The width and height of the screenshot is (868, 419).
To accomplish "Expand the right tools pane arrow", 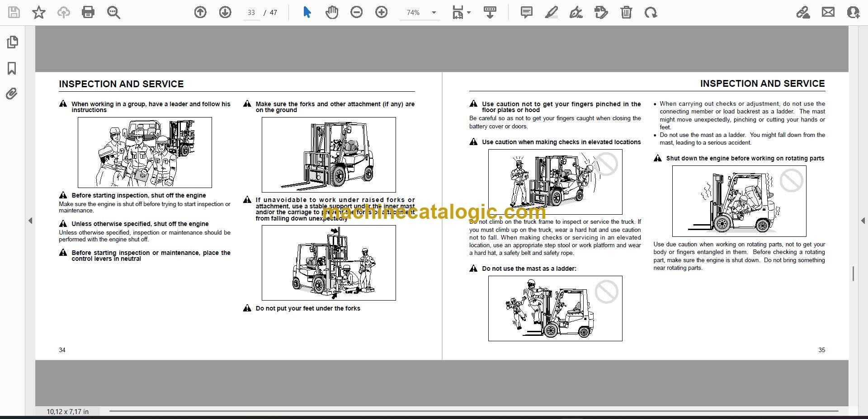I will (863, 221).
